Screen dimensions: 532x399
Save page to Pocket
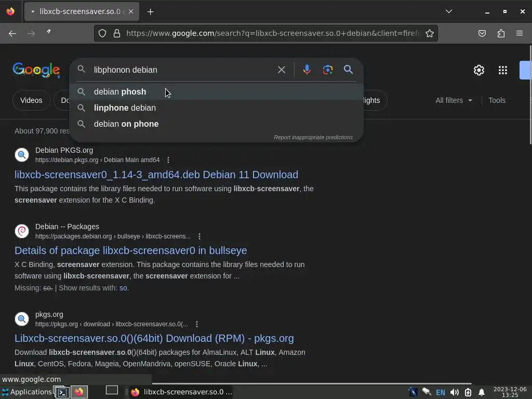click(x=482, y=33)
